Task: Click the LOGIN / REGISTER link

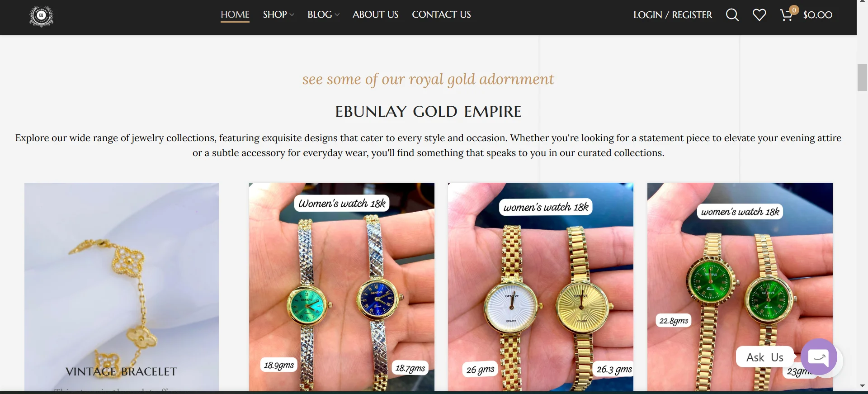Action: click(x=673, y=15)
